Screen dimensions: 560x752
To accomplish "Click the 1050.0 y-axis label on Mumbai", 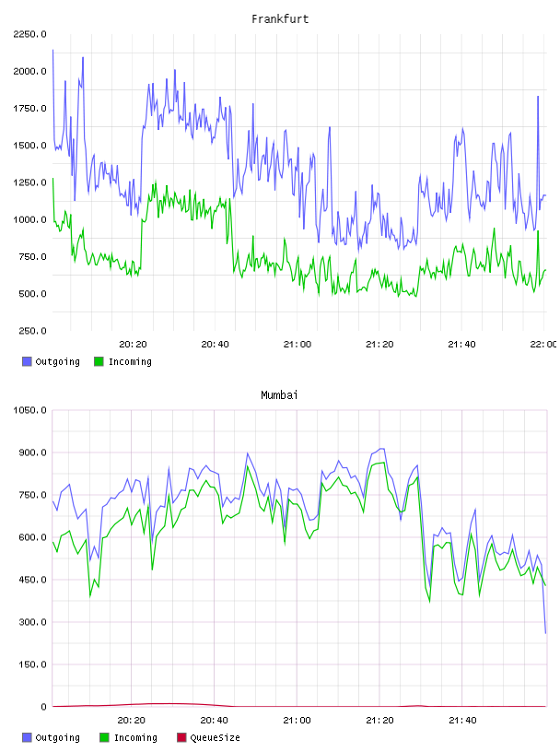I will tap(29, 410).
